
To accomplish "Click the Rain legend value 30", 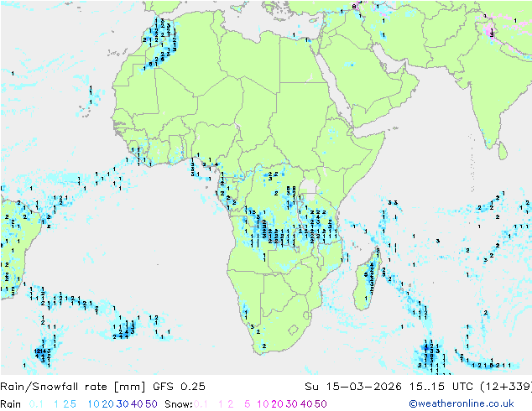I will pos(123,404).
